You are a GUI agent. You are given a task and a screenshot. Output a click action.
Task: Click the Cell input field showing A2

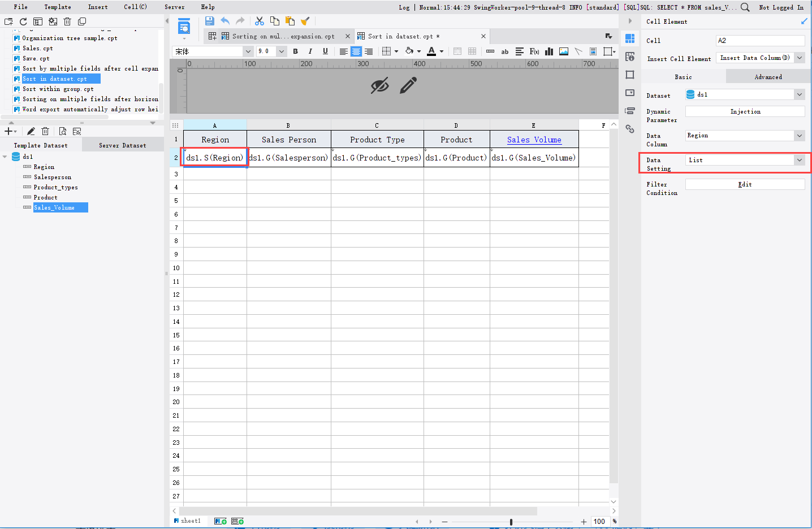coord(761,41)
